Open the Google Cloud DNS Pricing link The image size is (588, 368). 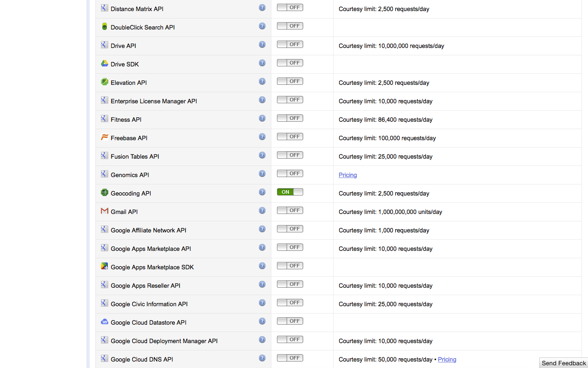(447, 359)
